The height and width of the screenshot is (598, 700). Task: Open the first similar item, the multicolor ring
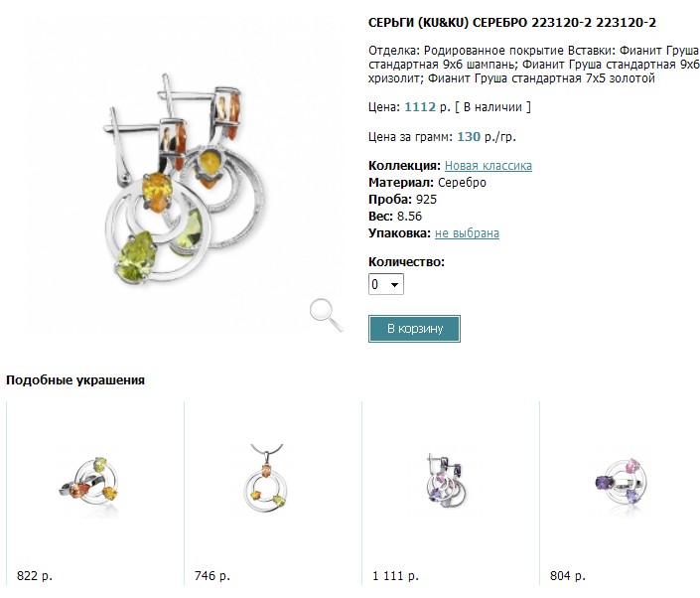[x=89, y=482]
